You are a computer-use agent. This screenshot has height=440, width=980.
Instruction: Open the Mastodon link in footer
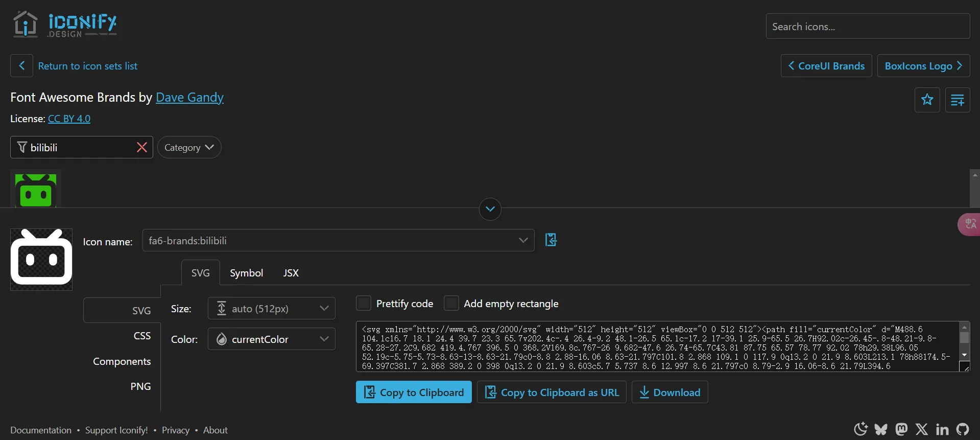[x=901, y=429]
